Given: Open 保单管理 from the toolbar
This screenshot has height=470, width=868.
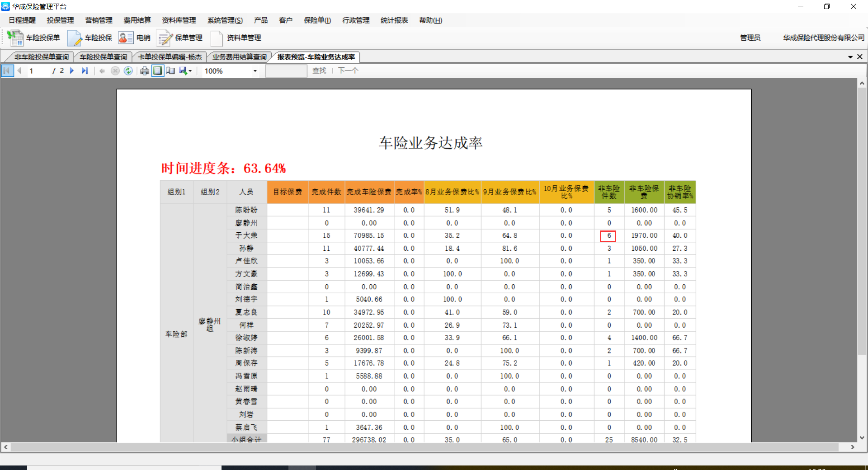Looking at the screenshot, I should tap(180, 38).
